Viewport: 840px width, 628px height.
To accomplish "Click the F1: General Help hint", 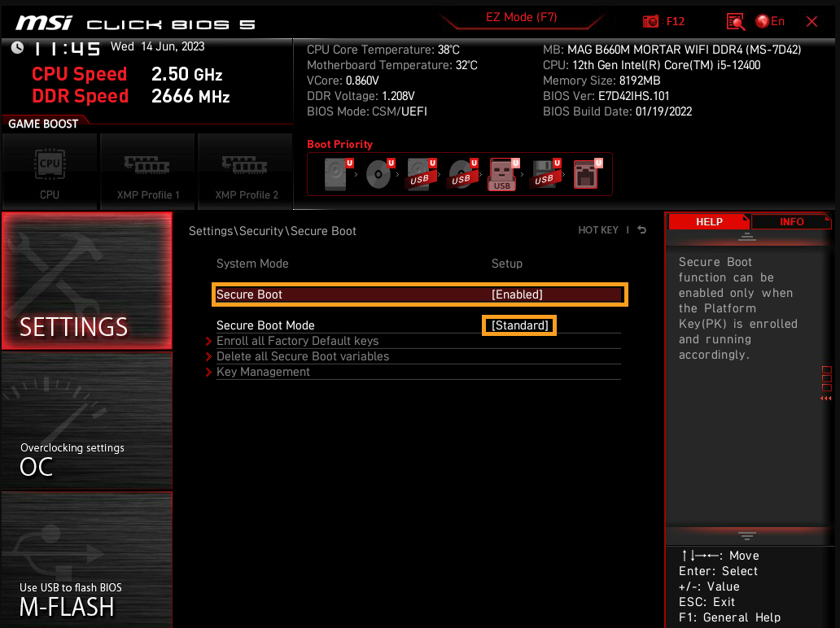I will 729,617.
